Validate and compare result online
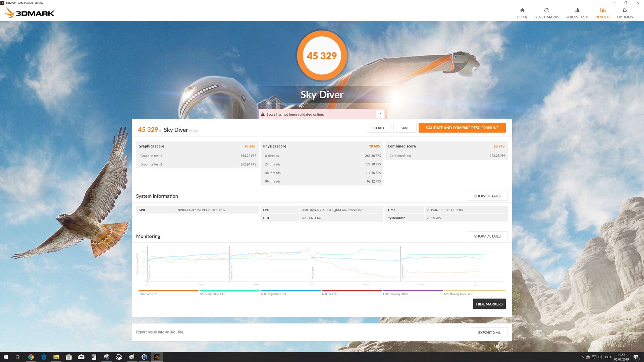This screenshot has height=362, width=644. click(462, 128)
